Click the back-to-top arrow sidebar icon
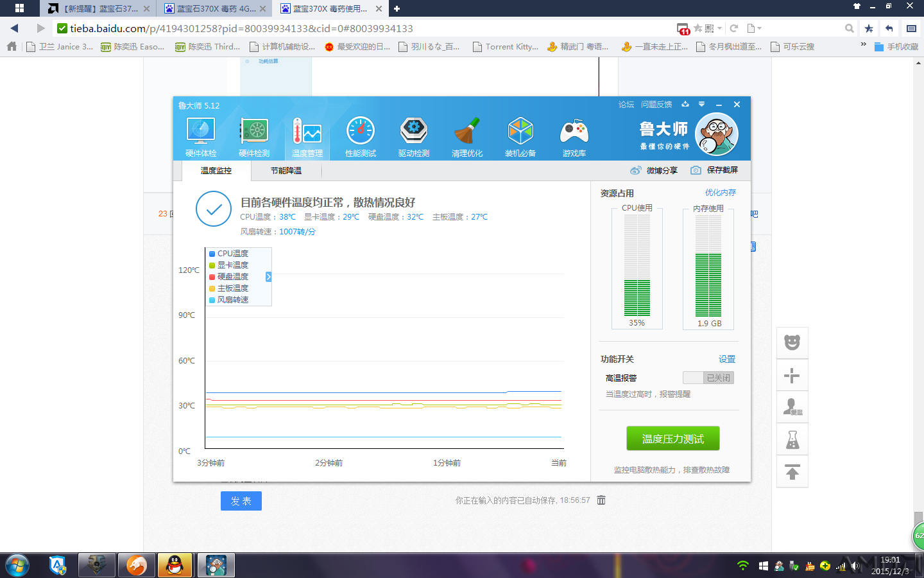Viewport: 924px width, 578px height. [x=792, y=473]
